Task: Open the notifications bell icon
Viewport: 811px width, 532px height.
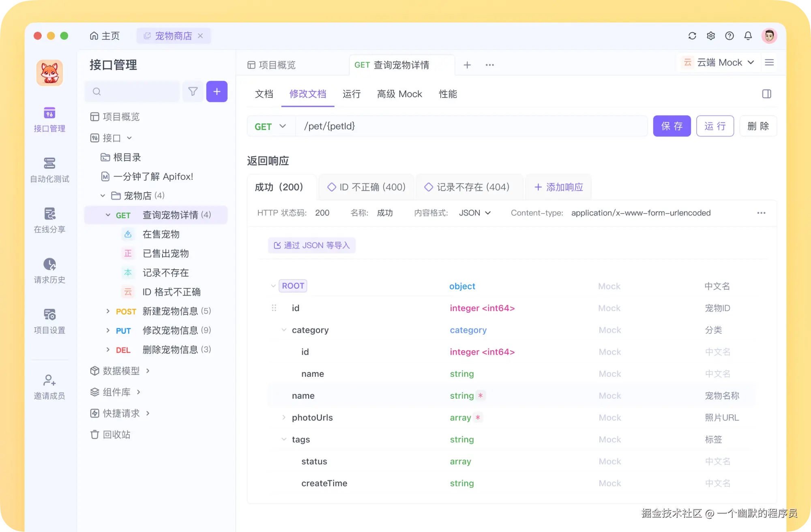Action: point(748,36)
